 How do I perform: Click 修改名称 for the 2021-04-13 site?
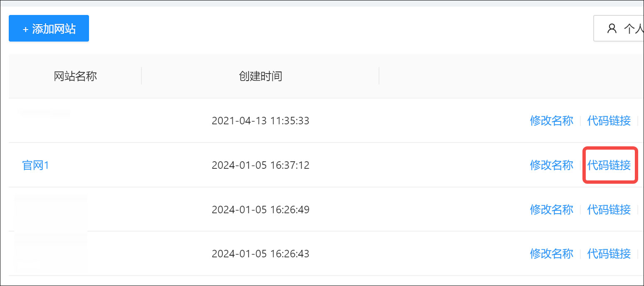(551, 121)
